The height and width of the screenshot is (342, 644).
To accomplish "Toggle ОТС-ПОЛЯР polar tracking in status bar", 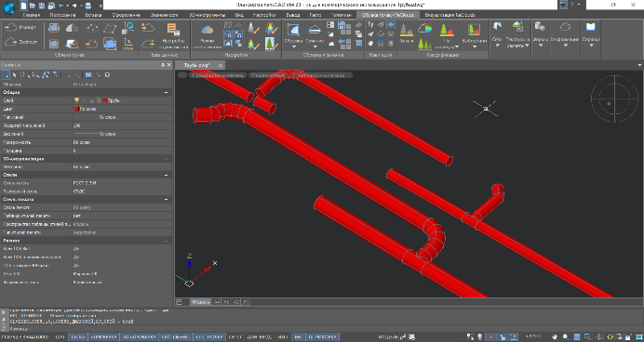I will tap(209, 337).
